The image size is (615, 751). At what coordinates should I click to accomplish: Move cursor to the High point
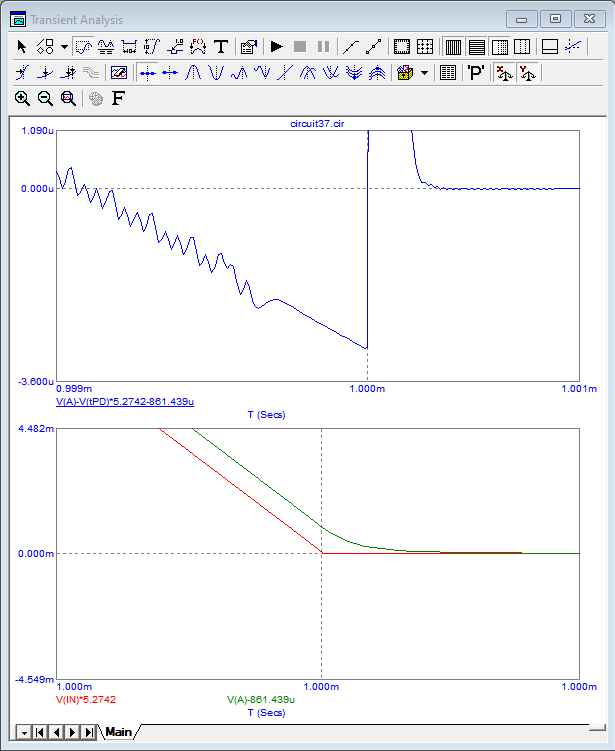(x=239, y=73)
